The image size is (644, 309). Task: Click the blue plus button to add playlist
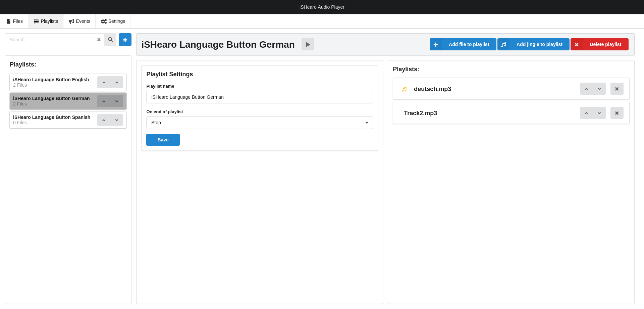click(x=125, y=40)
